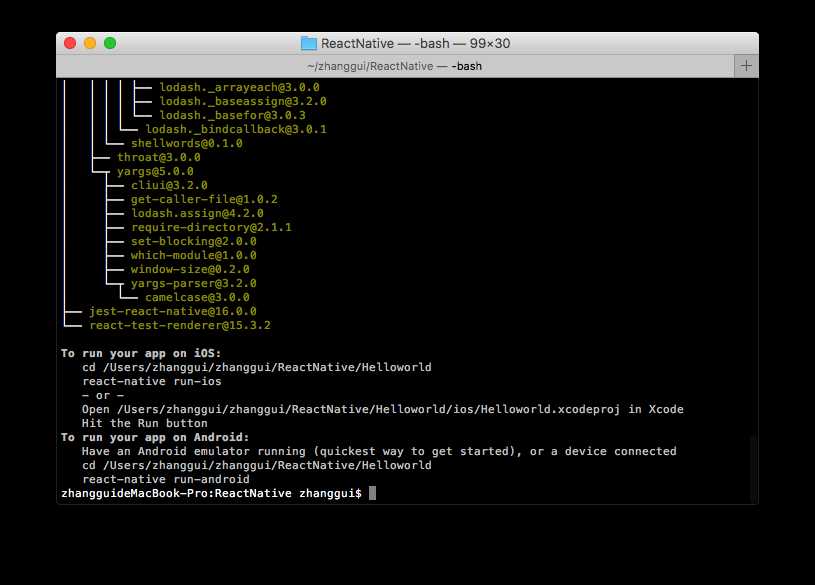Click lodash._baseassign@3.2.0 line
The image size is (815, 585).
(243, 101)
